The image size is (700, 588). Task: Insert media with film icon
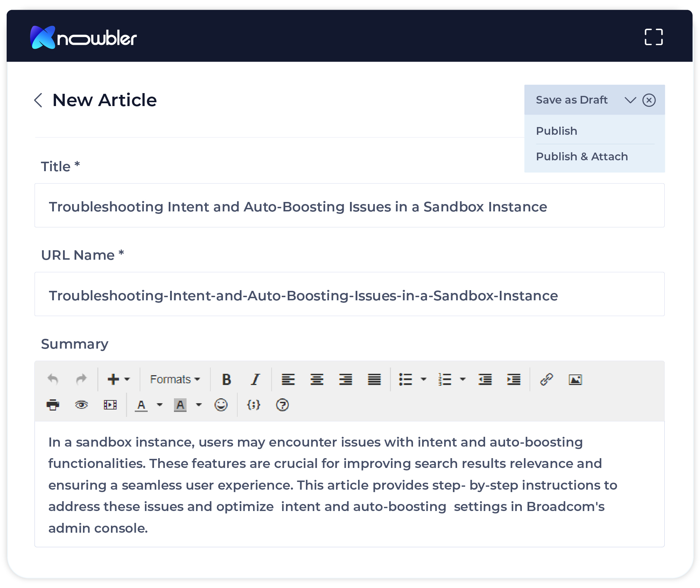[x=110, y=405]
